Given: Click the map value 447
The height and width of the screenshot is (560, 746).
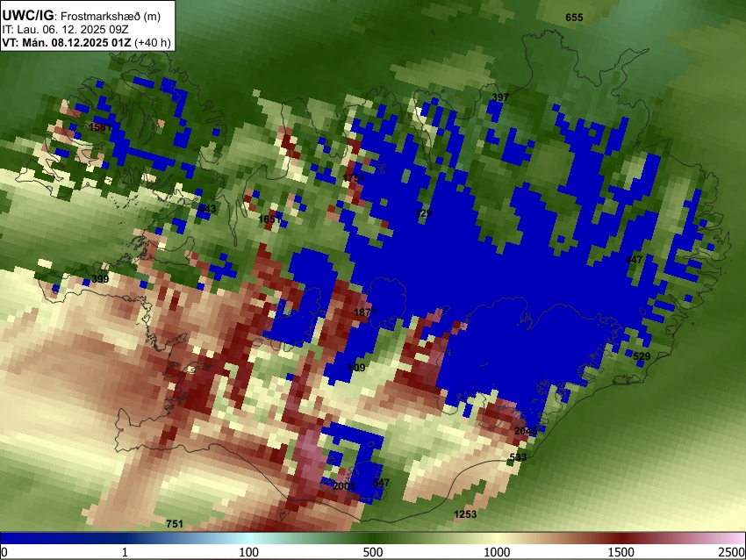Looking at the screenshot, I should (634, 260).
